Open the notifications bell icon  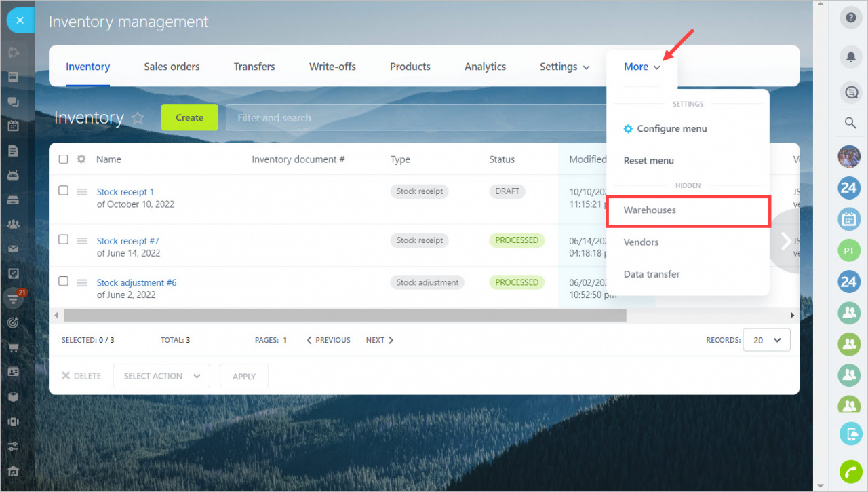coord(850,57)
